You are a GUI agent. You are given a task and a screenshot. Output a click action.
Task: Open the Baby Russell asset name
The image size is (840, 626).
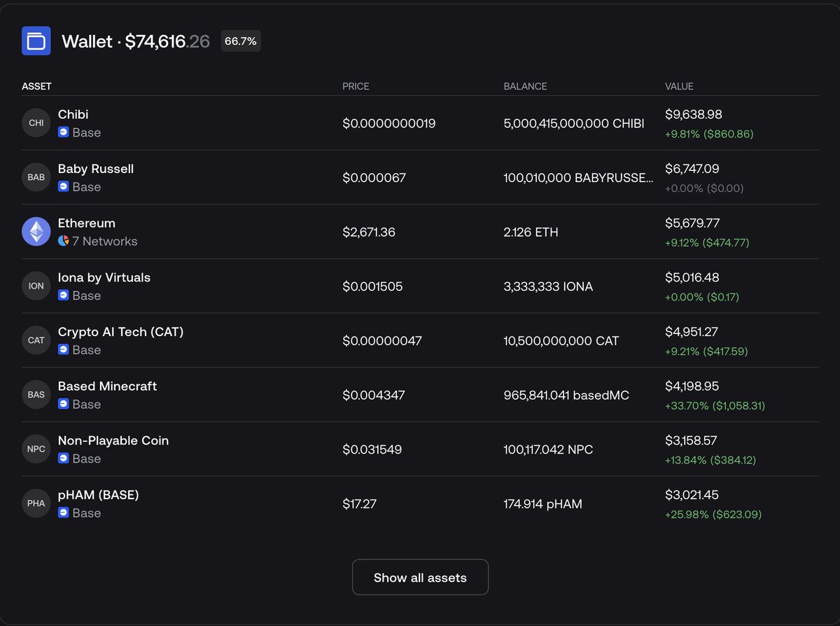point(96,169)
